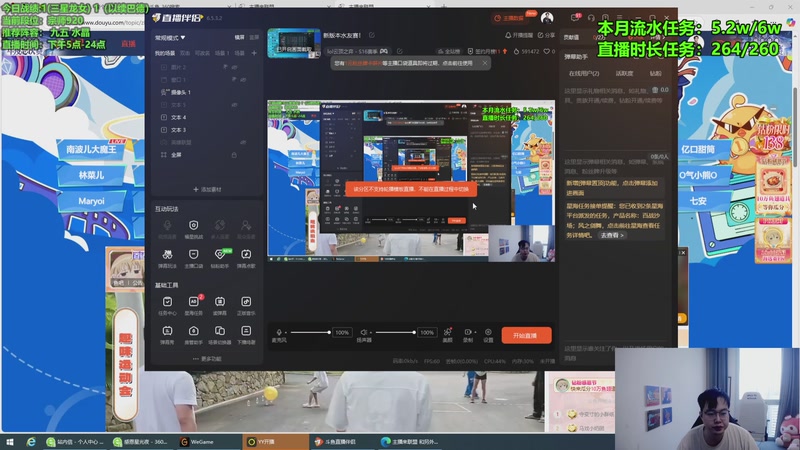Image resolution: width=800 pixels, height=450 pixels.
Task: Open the 房管助手 tool
Action: 193,335
